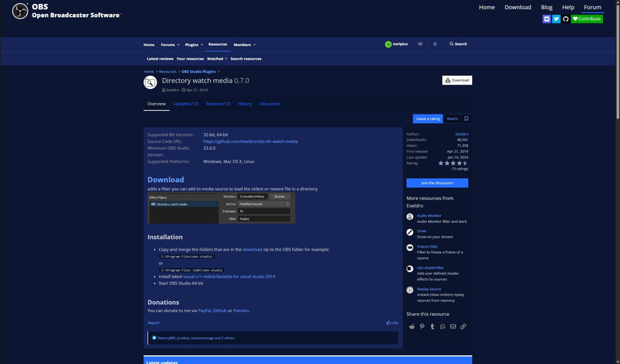Open the Twitter icon link

(556, 19)
